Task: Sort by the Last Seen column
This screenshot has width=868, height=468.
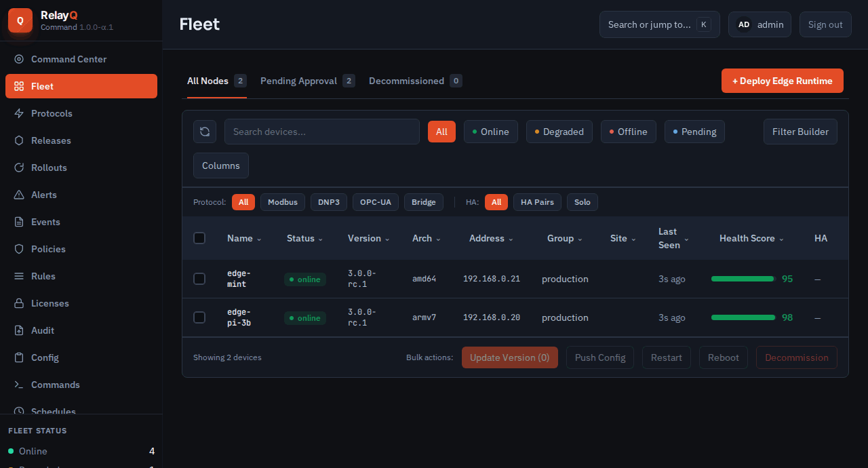Action: [x=673, y=238]
